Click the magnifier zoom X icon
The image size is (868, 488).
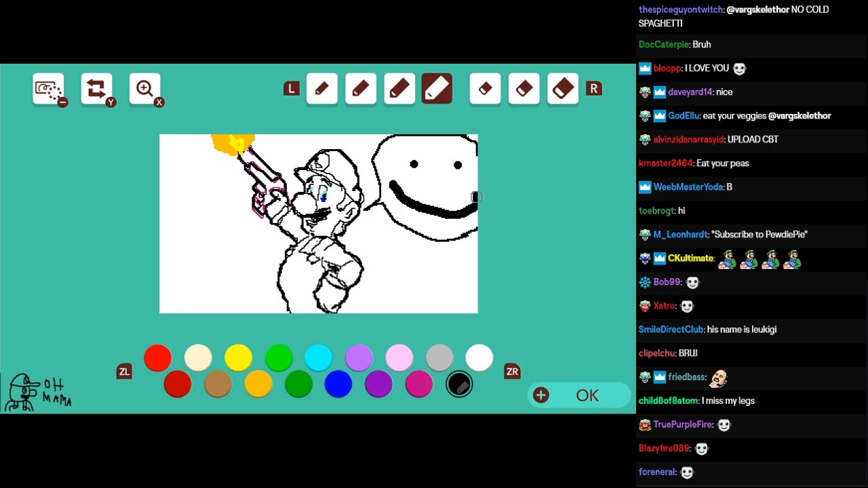click(x=145, y=89)
